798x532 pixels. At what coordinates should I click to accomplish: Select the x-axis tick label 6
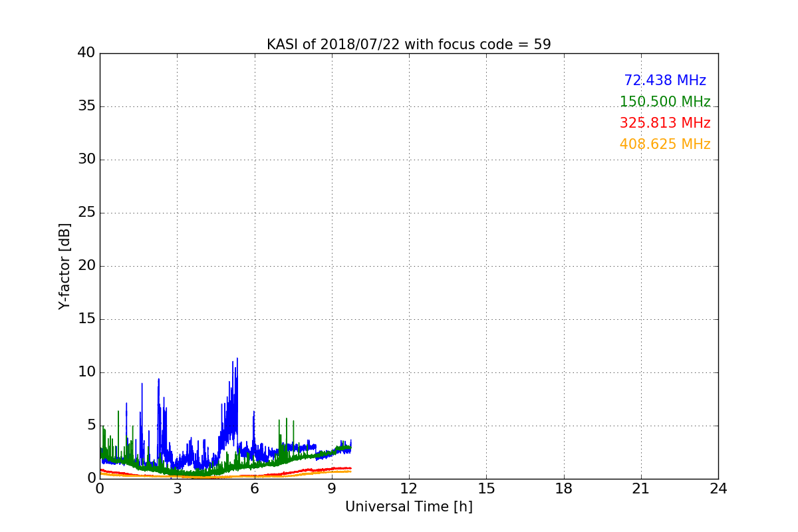tap(254, 489)
